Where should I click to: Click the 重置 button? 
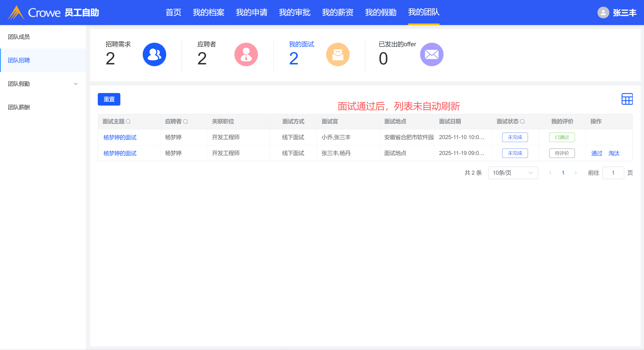coord(109,99)
